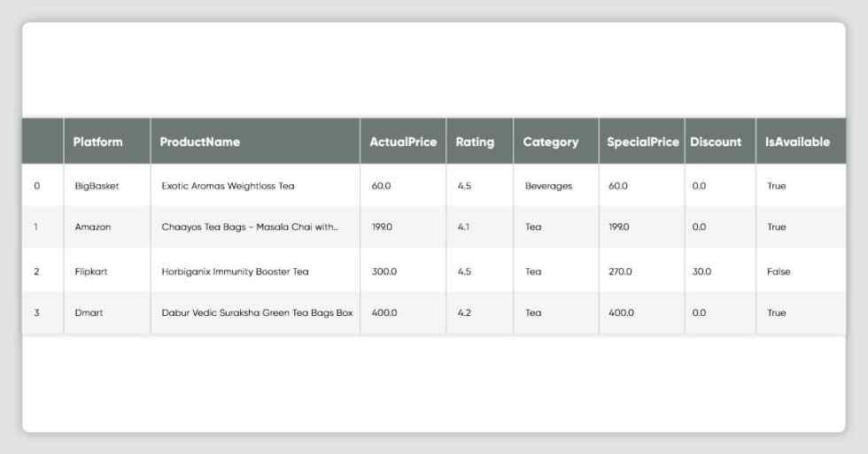Select the Amazon platform cell
The height and width of the screenshot is (454, 868).
point(93,227)
